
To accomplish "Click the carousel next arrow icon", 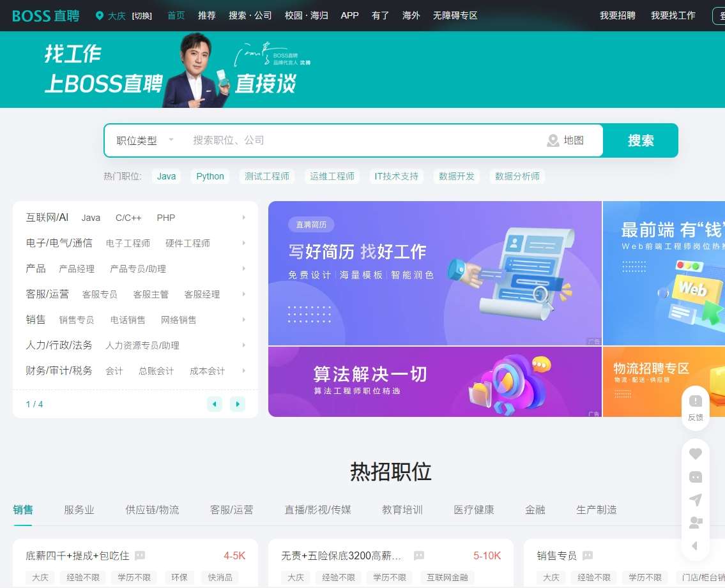I will [238, 404].
